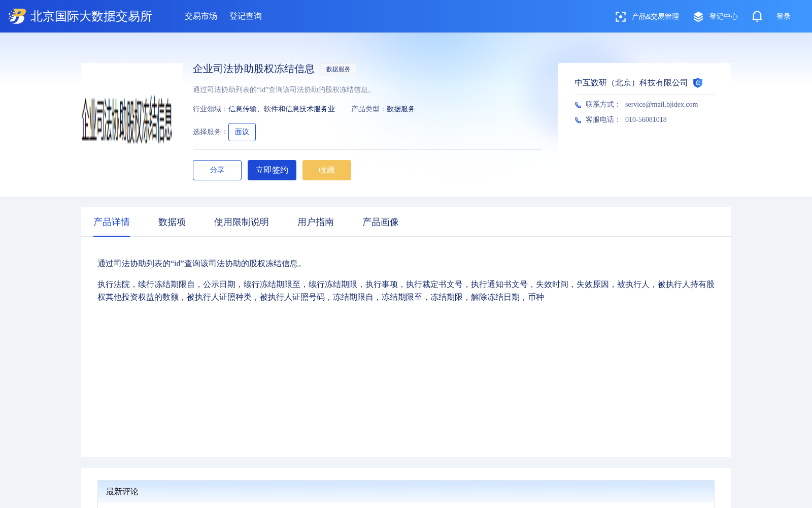Go to 登记中心

pos(724,17)
